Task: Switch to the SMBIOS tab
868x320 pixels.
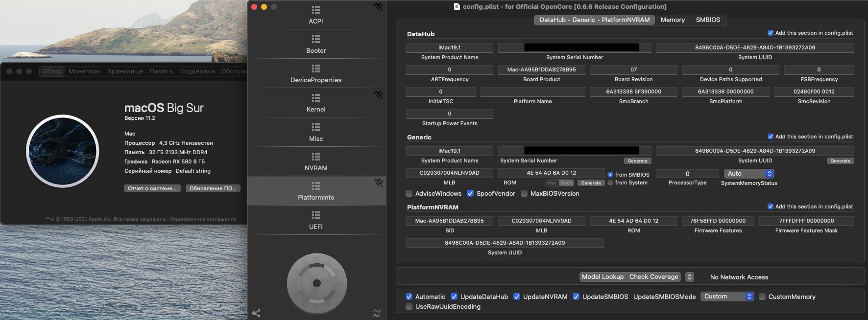Action: [x=708, y=20]
